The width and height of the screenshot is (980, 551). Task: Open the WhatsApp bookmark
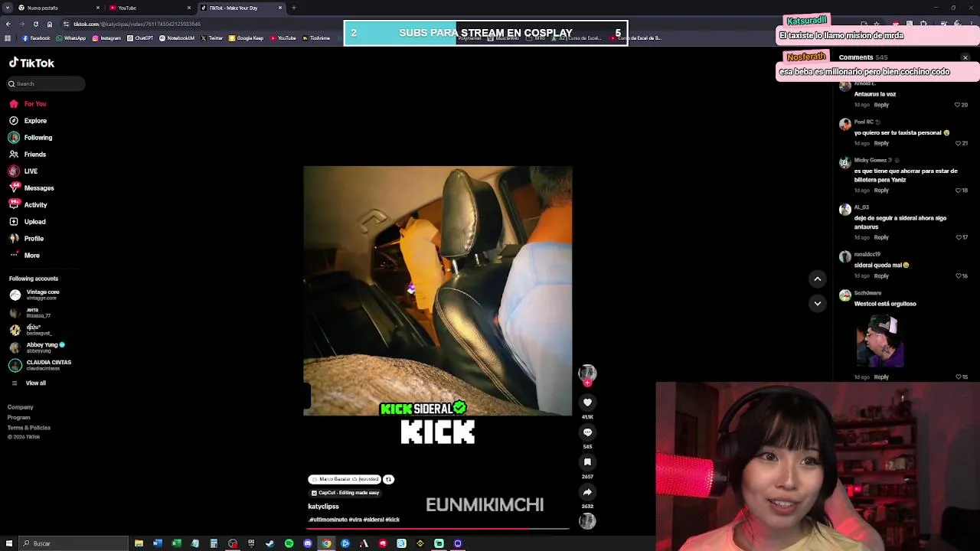tap(71, 38)
